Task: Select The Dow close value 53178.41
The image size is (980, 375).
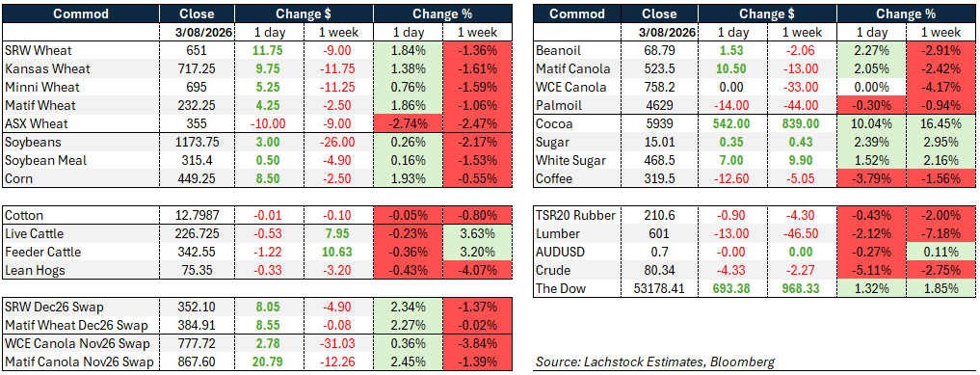Action: (x=659, y=289)
